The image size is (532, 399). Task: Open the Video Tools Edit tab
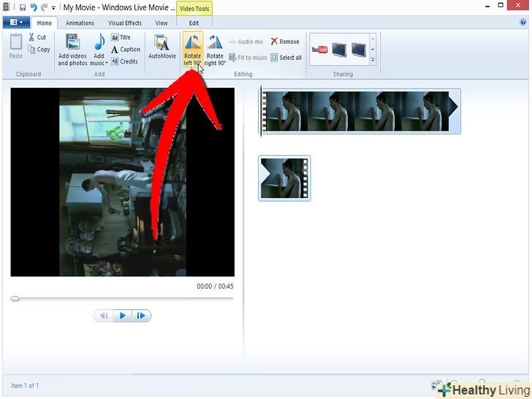pos(194,23)
